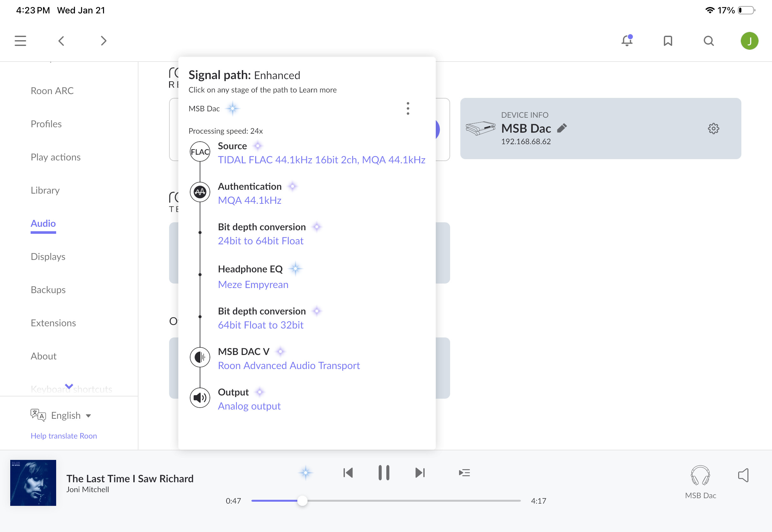Click the volume speaker icon
The image size is (772, 532).
click(743, 475)
